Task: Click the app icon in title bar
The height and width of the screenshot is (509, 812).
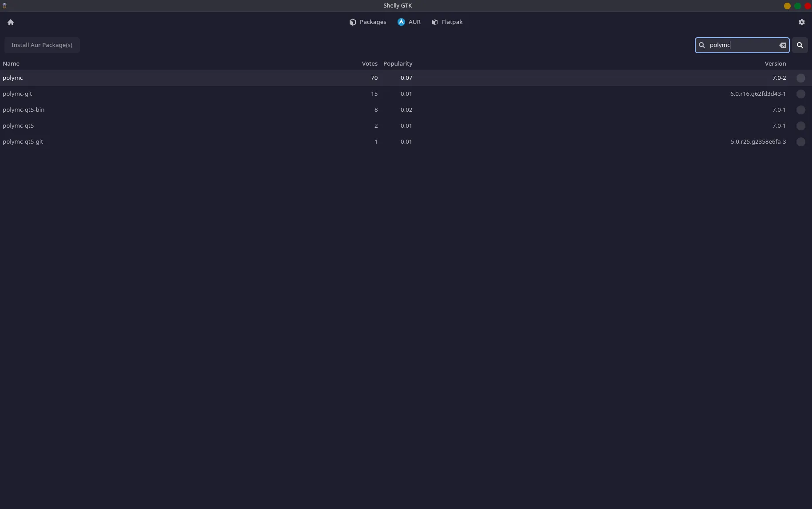Action: (4, 6)
